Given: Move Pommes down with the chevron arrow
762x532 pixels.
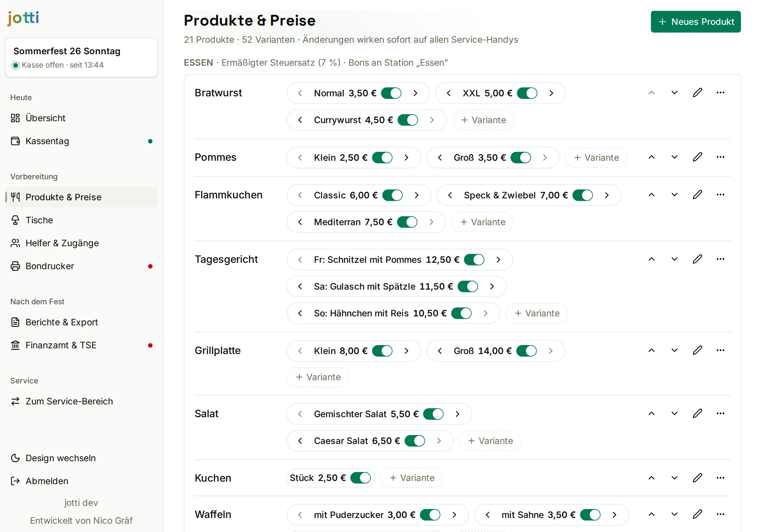Looking at the screenshot, I should [x=674, y=157].
